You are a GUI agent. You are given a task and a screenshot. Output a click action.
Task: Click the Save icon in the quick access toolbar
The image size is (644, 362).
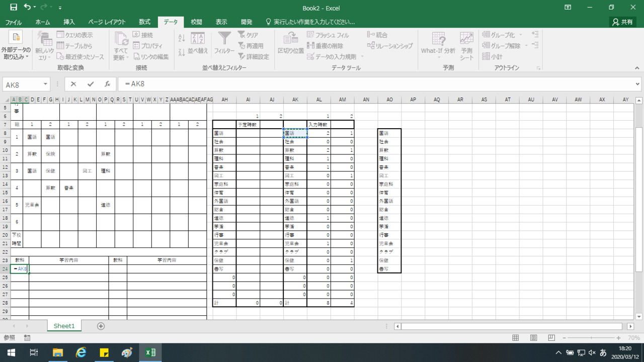[x=14, y=8]
